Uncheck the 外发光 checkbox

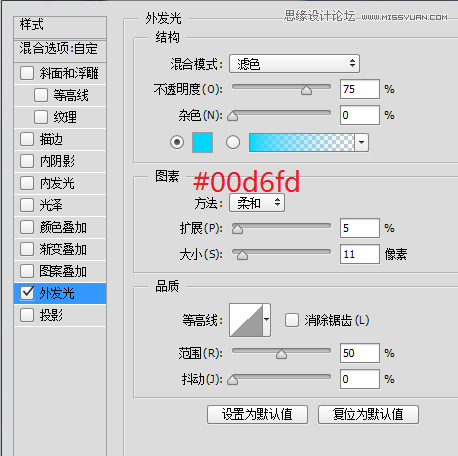27,293
